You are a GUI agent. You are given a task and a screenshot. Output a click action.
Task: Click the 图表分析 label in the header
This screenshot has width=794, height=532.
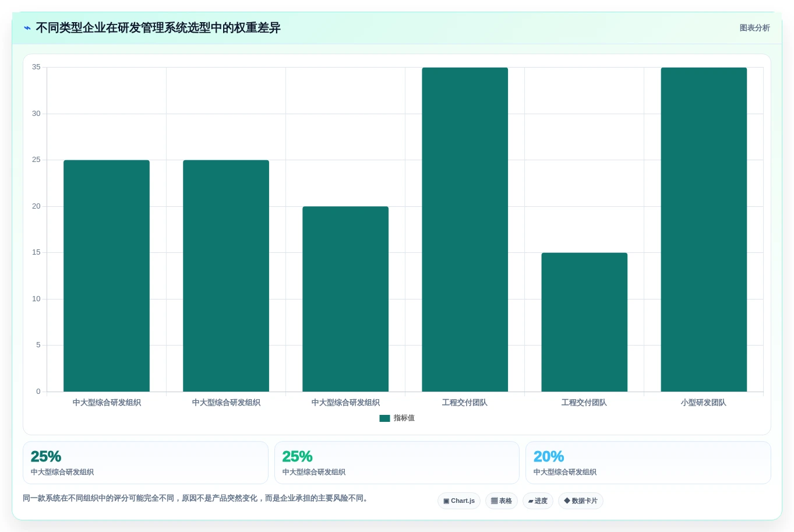point(754,28)
